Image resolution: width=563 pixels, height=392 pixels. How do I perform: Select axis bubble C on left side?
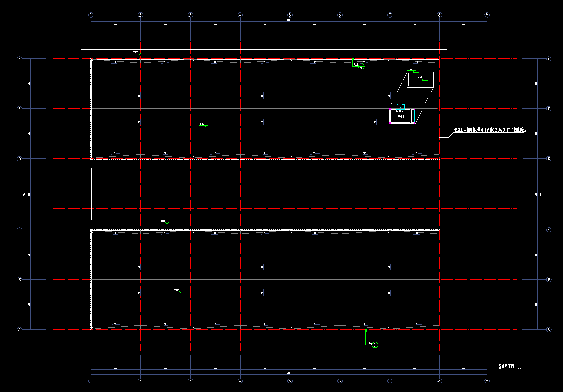tap(20, 230)
